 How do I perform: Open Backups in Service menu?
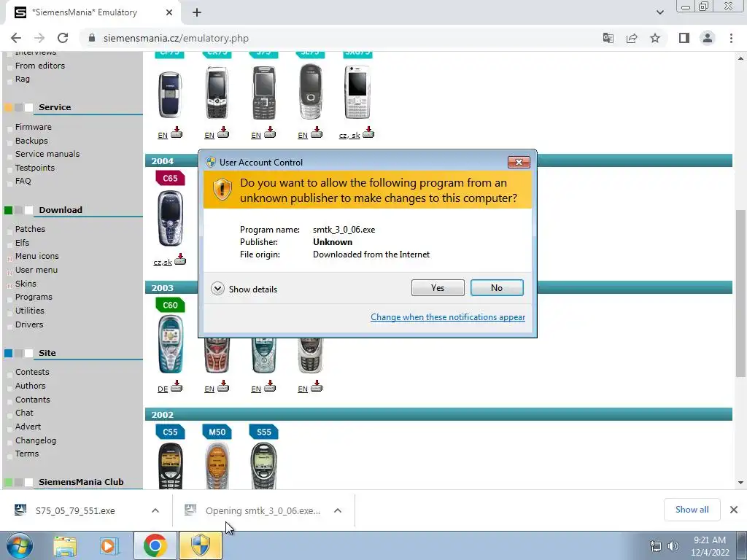(31, 141)
